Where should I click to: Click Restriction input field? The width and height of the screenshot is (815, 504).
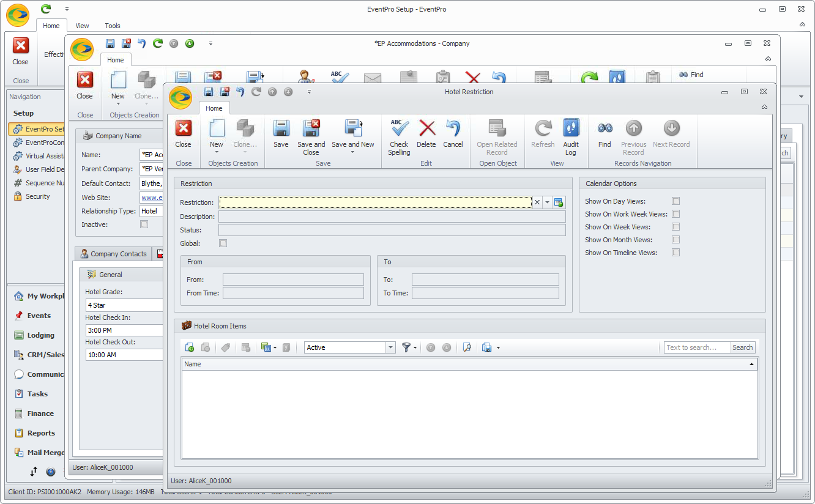point(375,202)
